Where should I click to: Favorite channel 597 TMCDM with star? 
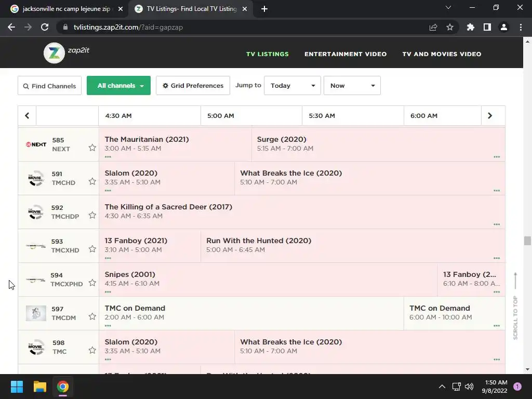point(92,316)
